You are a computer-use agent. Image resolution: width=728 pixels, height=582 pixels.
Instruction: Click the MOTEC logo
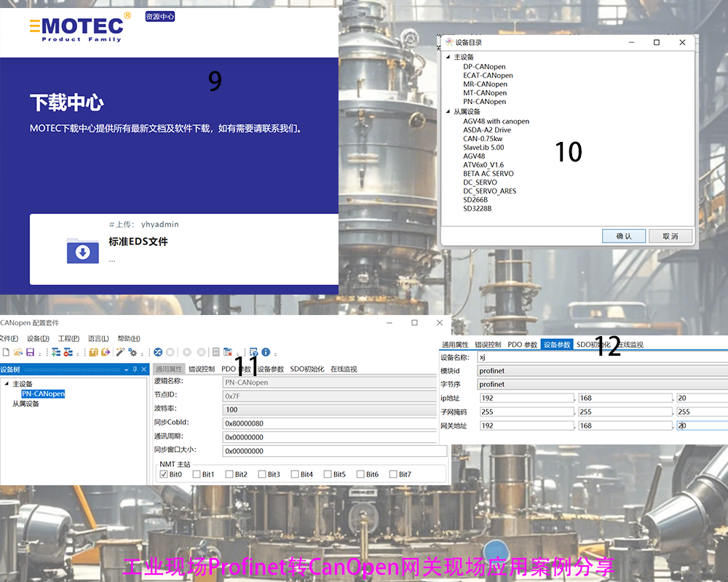[82, 28]
